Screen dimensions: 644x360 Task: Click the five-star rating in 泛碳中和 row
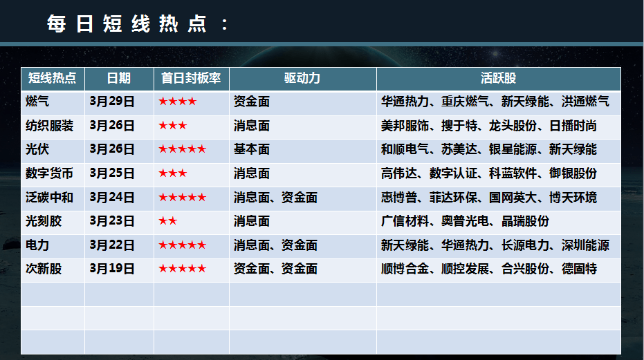[183, 198]
